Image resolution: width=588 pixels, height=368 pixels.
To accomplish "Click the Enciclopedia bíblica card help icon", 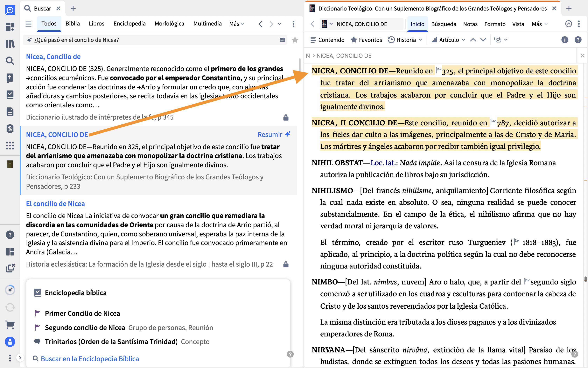I will tap(290, 354).
